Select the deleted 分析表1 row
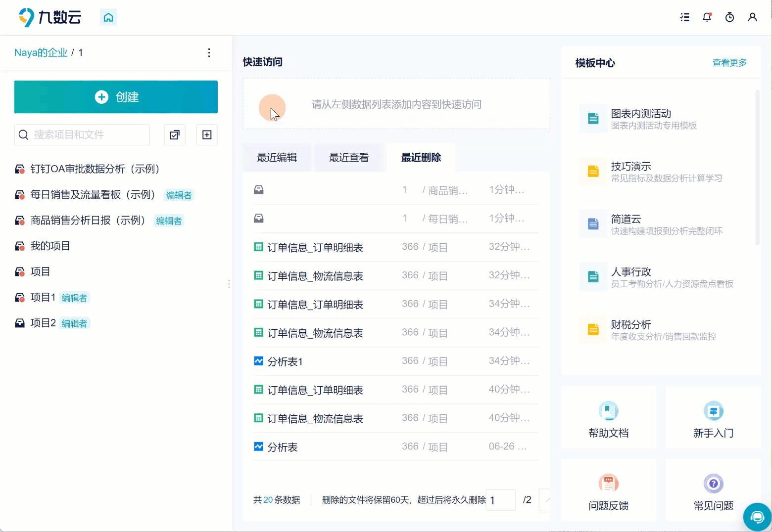The width and height of the screenshot is (772, 532). coord(396,362)
